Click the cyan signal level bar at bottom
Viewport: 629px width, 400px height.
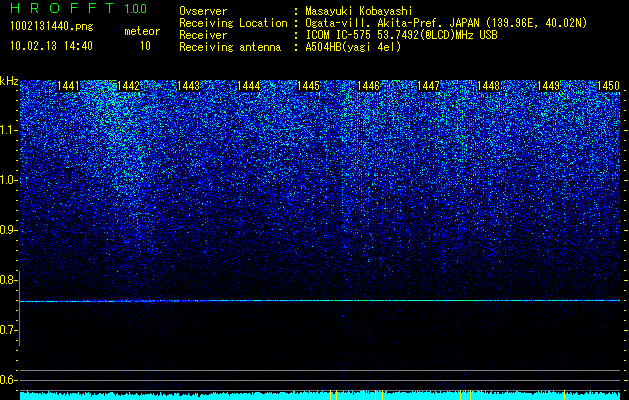[320, 396]
